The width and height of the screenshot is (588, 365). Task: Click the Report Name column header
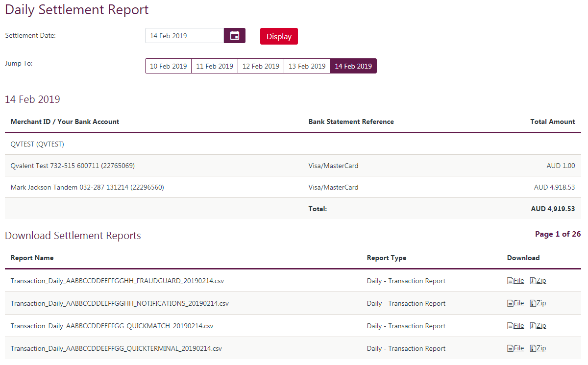(x=32, y=258)
